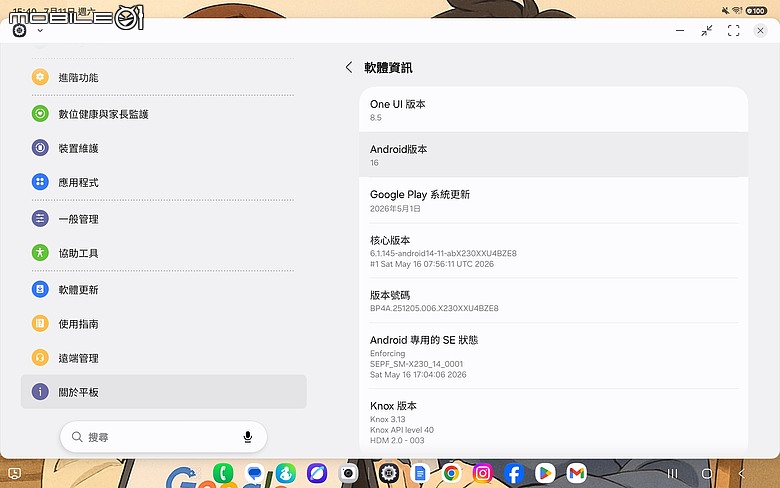Open 數位健康與家長監護 settings
Image resolution: width=780 pixels, height=488 pixels.
click(163, 114)
